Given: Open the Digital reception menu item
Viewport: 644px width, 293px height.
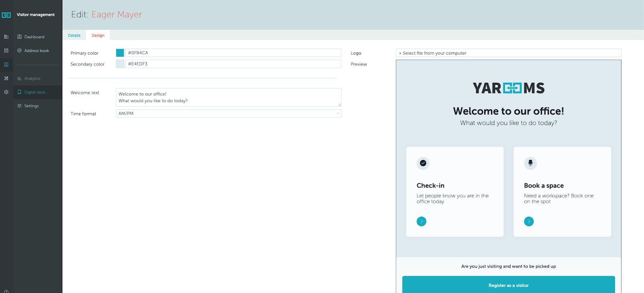Looking at the screenshot, I should 35,92.
